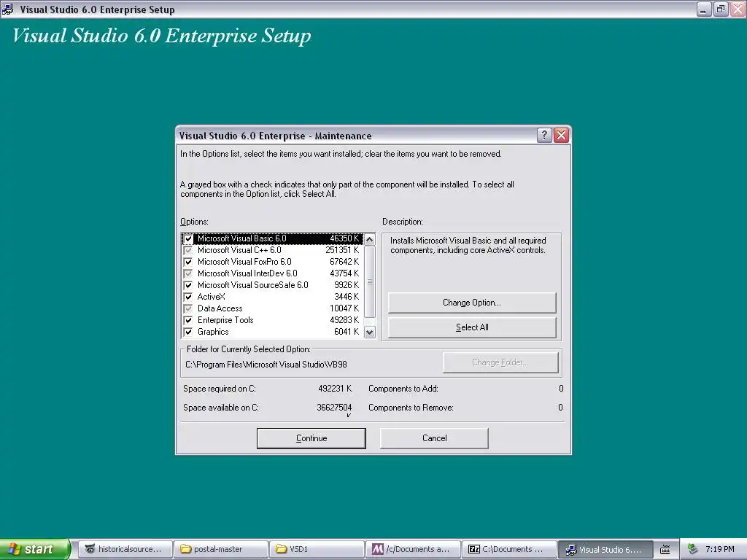Click the Options list scroll up arrow
Viewport: 747px width, 560px height.
tap(370, 239)
